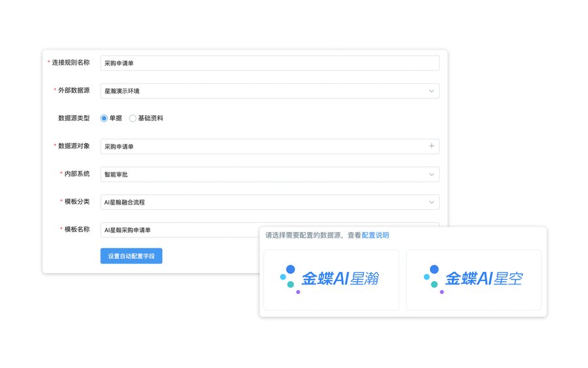Expand the 外部数据源 chevron arrow

click(x=431, y=91)
